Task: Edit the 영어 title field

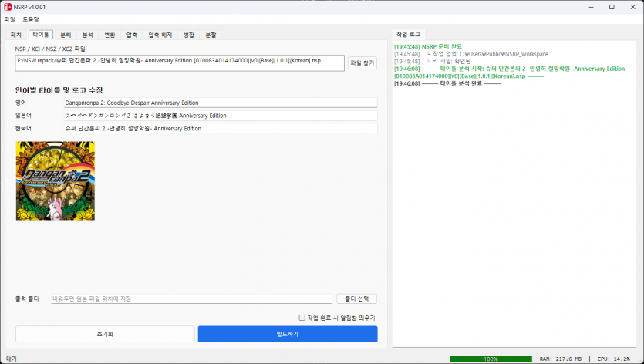Action: pyautogui.click(x=221, y=103)
